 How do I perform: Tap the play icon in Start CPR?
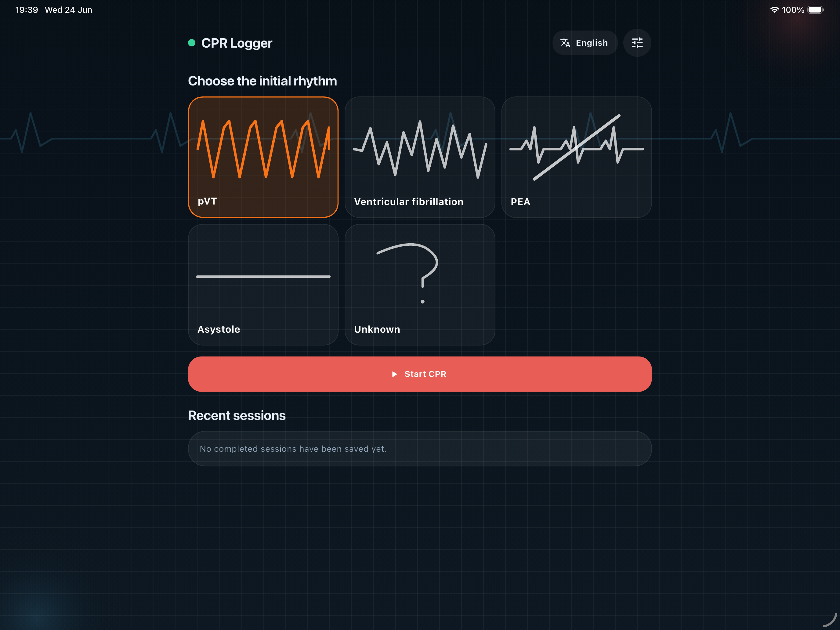394,374
